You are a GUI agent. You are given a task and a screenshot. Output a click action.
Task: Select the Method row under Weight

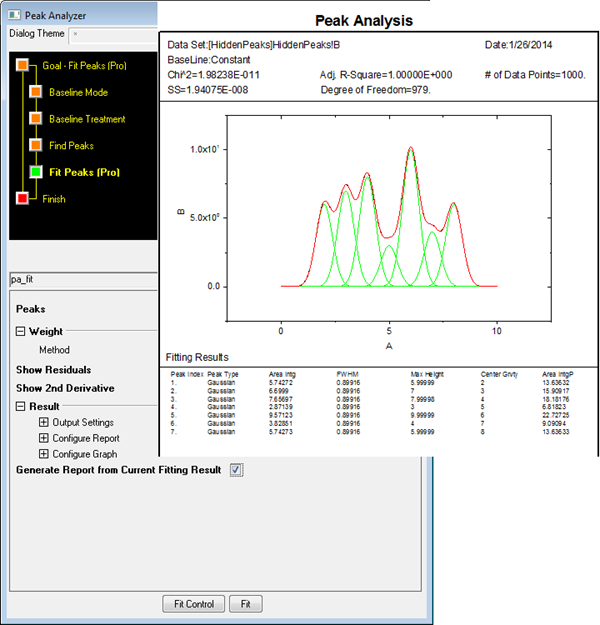(54, 350)
